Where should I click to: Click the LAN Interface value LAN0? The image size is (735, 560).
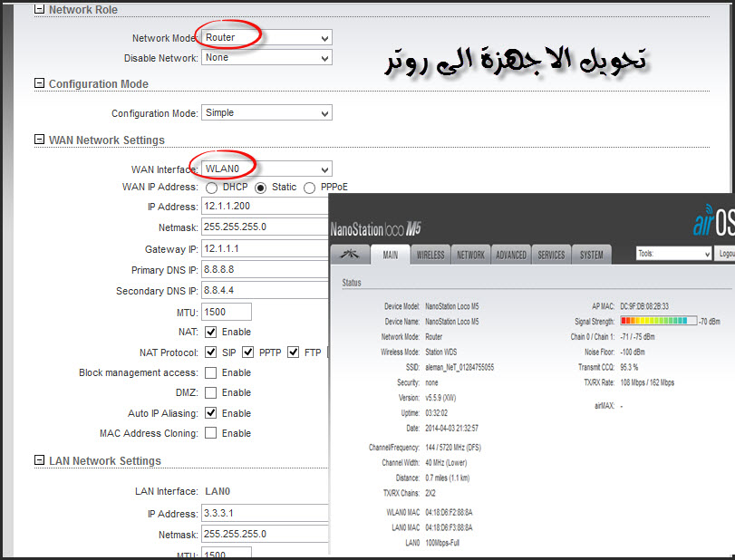pos(218,491)
